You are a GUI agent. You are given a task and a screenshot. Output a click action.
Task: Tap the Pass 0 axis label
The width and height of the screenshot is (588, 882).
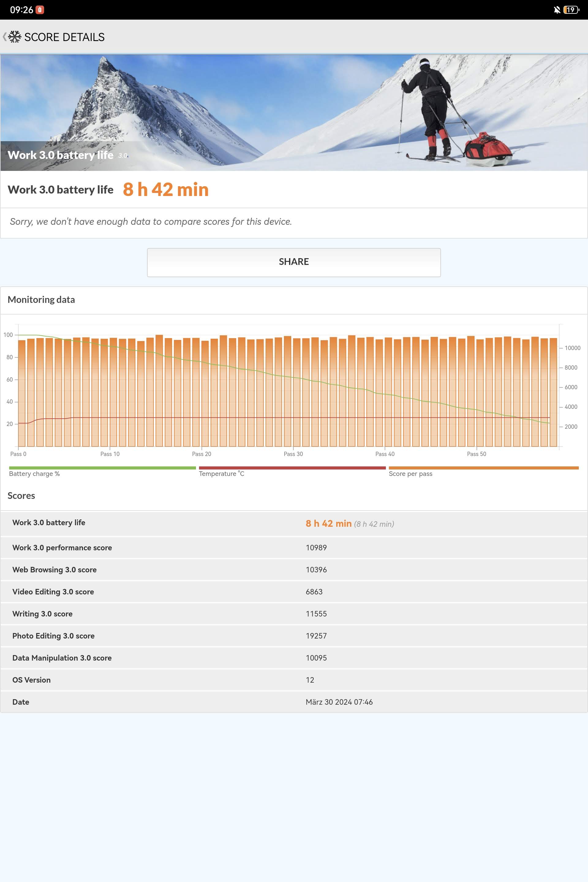(18, 454)
